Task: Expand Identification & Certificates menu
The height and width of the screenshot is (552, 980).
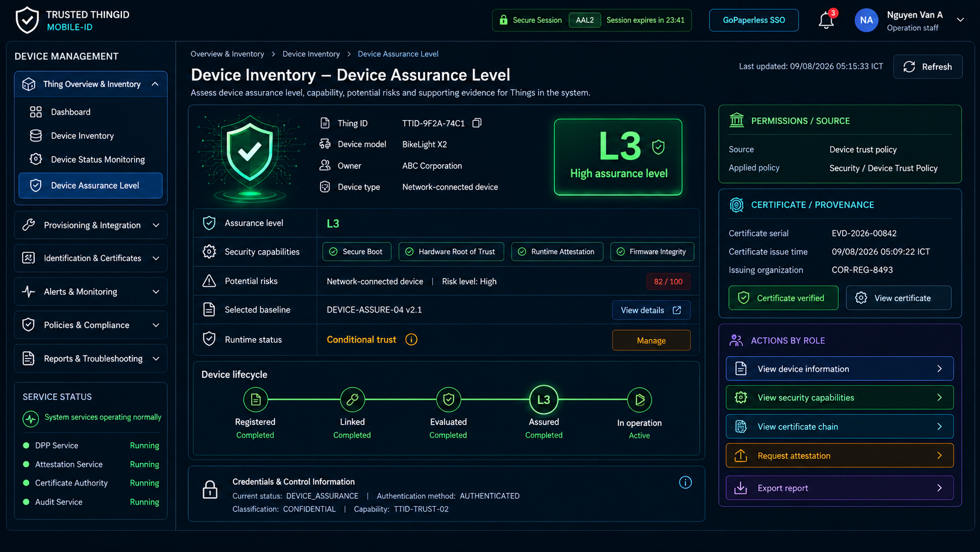Action: pos(91,258)
